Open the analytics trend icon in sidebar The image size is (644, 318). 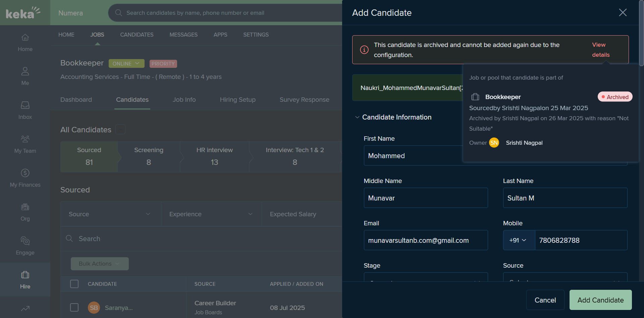pos(25,308)
